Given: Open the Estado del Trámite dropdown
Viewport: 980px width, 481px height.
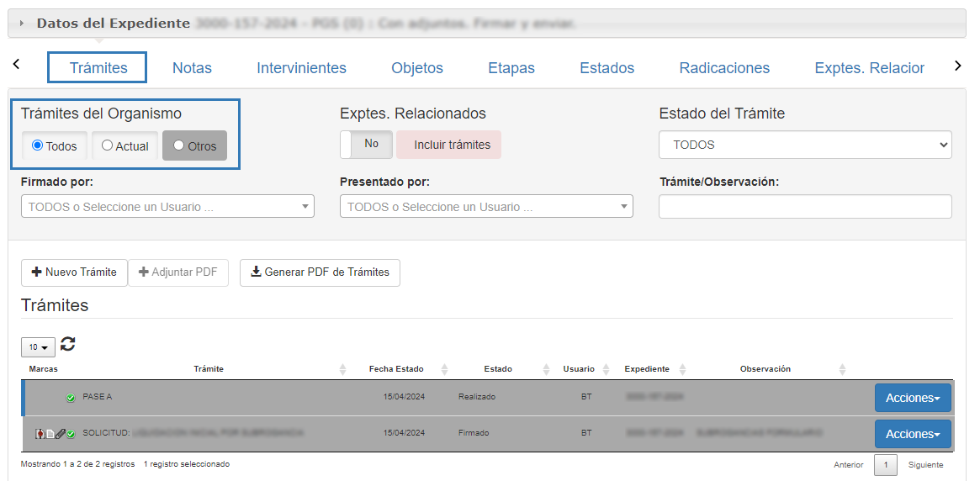Looking at the screenshot, I should click(804, 145).
